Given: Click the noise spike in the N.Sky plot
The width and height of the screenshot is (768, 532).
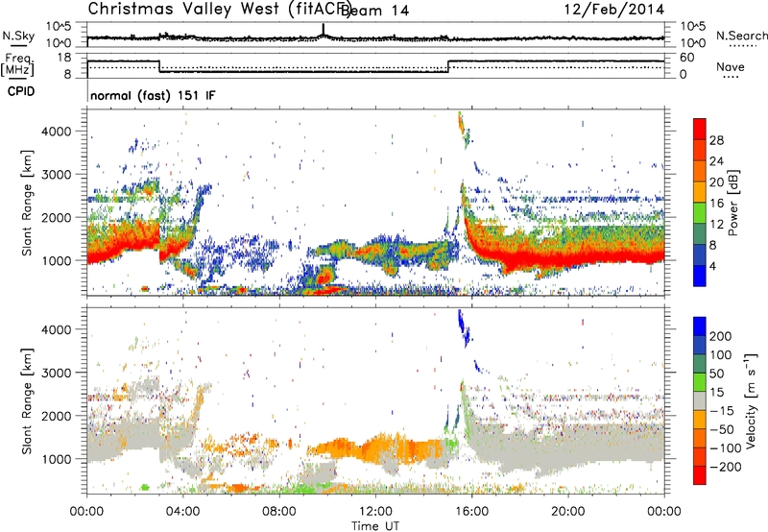Looking at the screenshot, I should point(324,30).
